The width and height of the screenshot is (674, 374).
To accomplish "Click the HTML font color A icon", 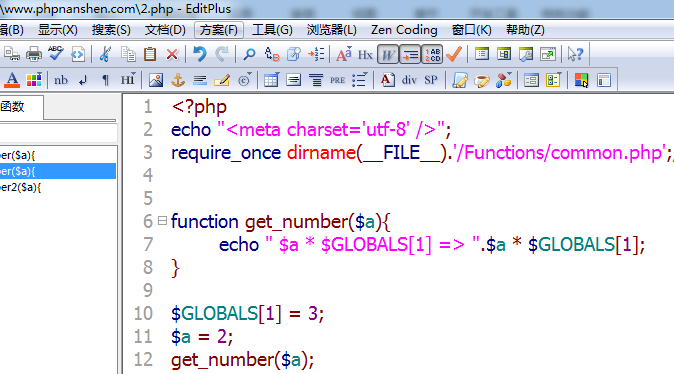I will tap(12, 80).
